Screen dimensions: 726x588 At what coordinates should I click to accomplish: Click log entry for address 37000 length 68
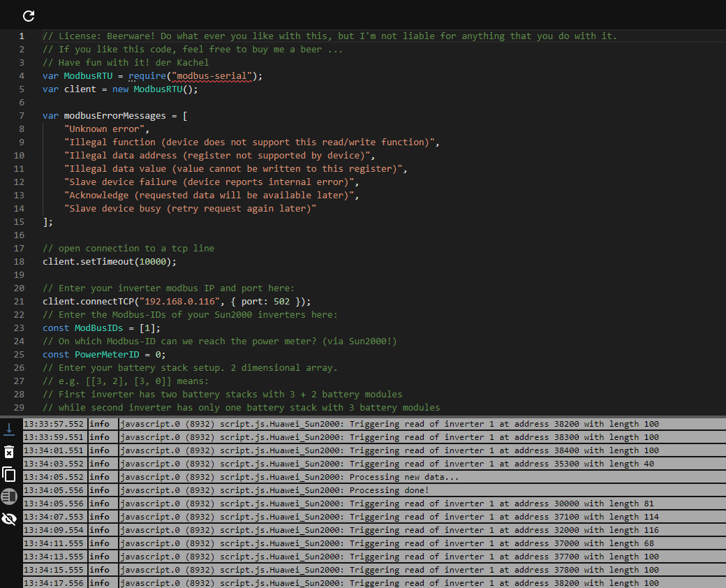click(374, 543)
